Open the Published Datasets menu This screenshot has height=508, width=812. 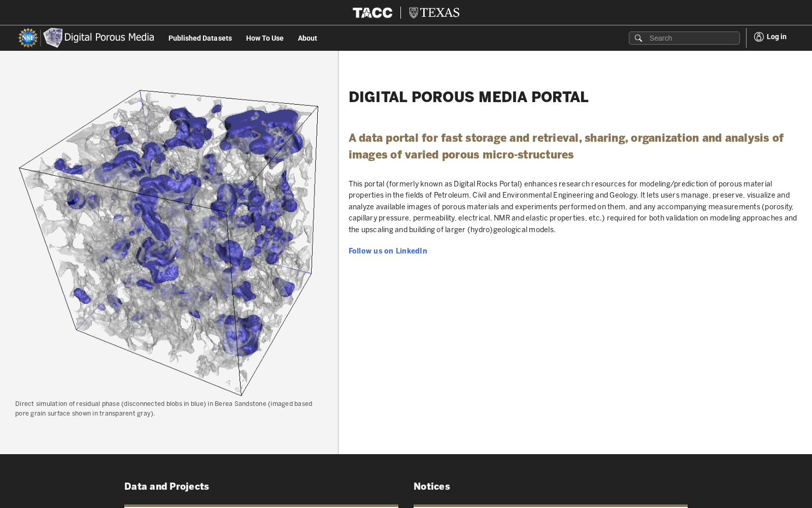click(200, 38)
